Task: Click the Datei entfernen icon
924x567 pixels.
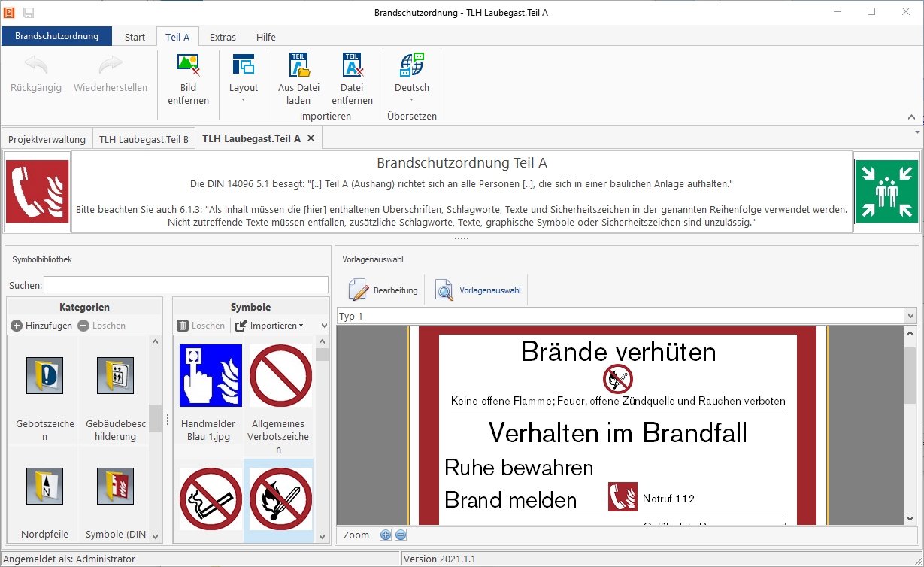Action: click(352, 66)
